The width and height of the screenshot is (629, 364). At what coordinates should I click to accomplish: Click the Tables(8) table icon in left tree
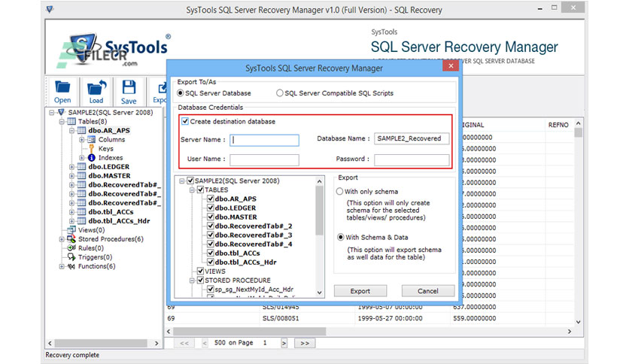click(71, 122)
